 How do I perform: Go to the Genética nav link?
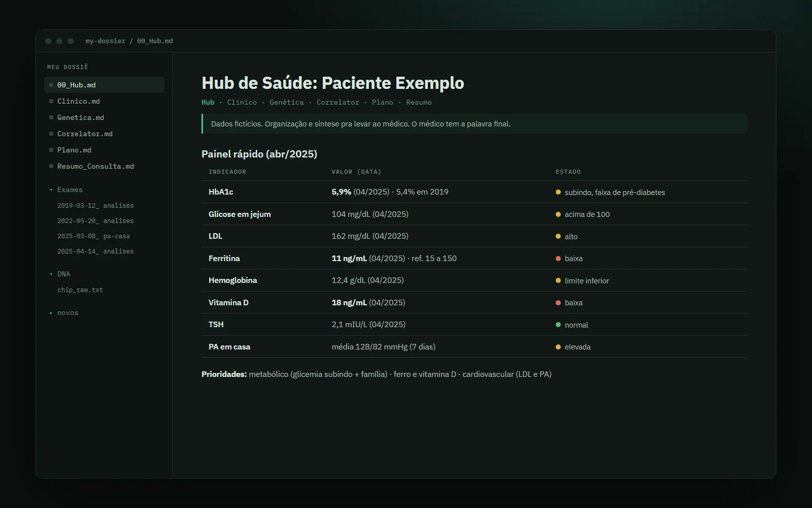[x=287, y=102]
